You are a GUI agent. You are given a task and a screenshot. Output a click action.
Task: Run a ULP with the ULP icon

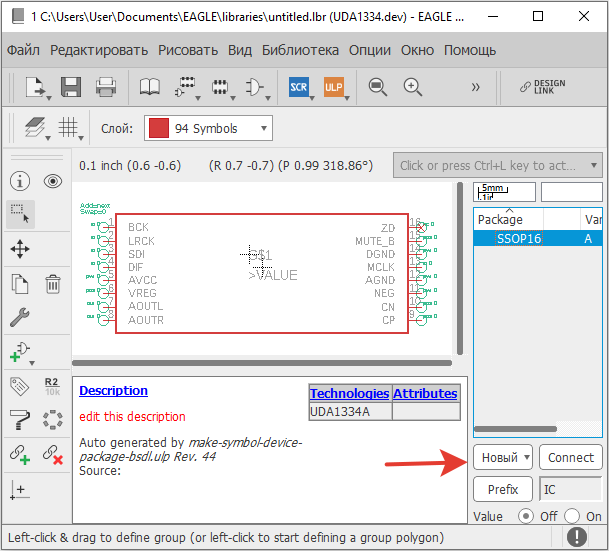(x=333, y=87)
